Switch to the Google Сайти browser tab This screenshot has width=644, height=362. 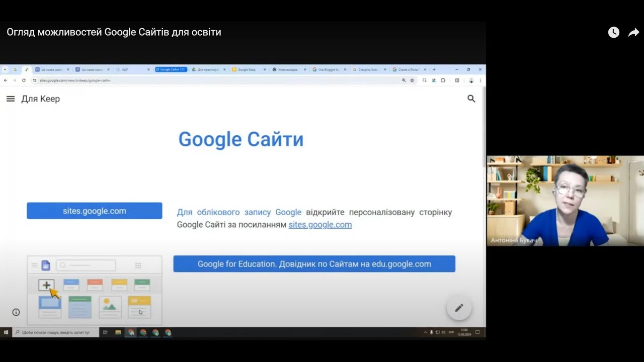coord(171,70)
